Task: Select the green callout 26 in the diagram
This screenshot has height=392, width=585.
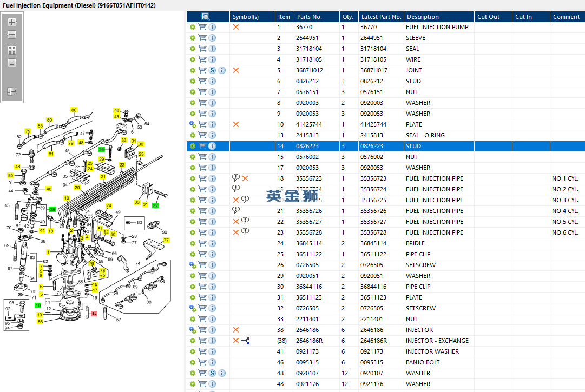Action: pos(102,149)
